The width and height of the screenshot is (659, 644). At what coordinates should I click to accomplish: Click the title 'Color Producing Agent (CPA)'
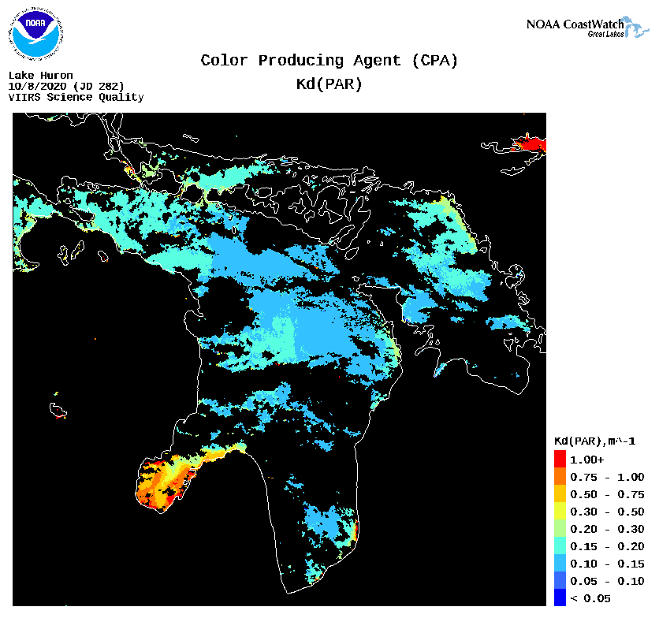[329, 61]
